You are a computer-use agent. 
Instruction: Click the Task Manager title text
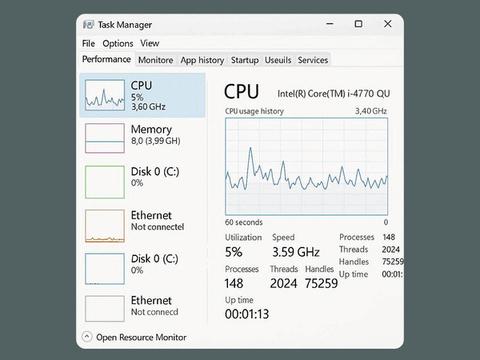click(125, 25)
